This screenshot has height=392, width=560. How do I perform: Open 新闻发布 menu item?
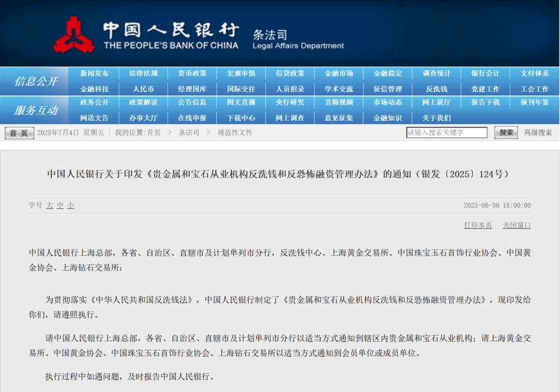[94, 74]
